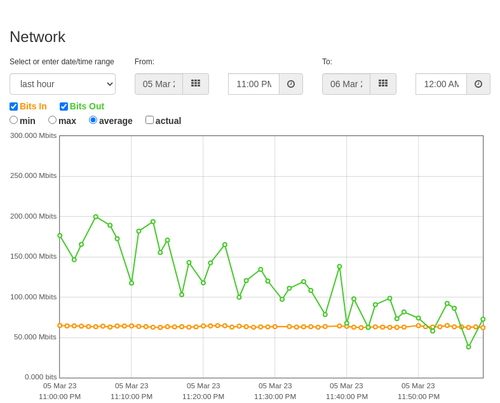This screenshot has width=500, height=403.
Task: Click the '11:10:00 PM' time axis label
Action: tap(132, 397)
